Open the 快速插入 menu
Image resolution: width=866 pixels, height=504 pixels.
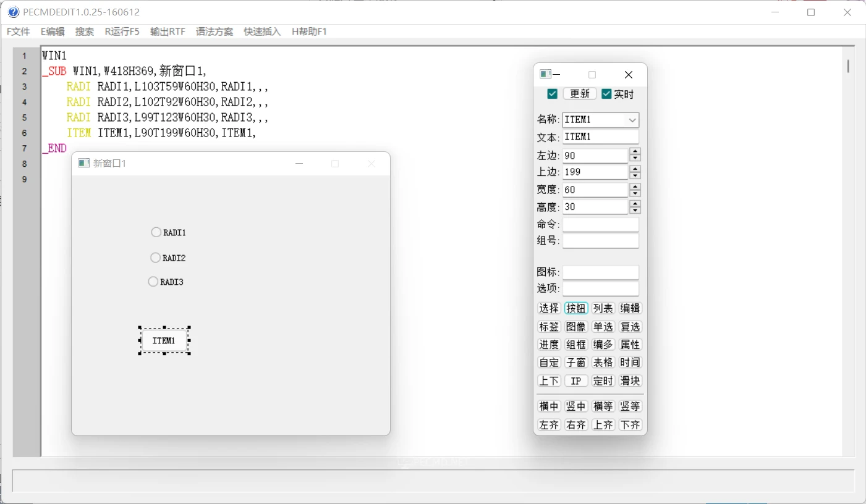coord(262,31)
